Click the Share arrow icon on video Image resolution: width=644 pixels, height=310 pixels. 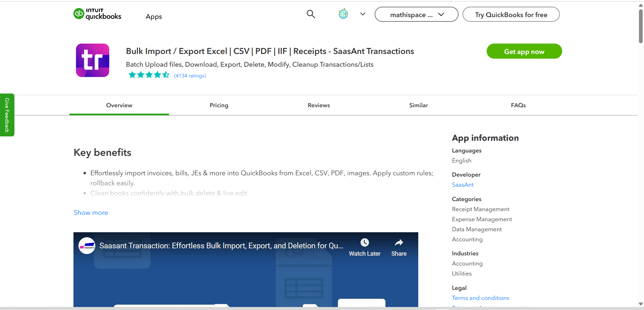click(399, 242)
